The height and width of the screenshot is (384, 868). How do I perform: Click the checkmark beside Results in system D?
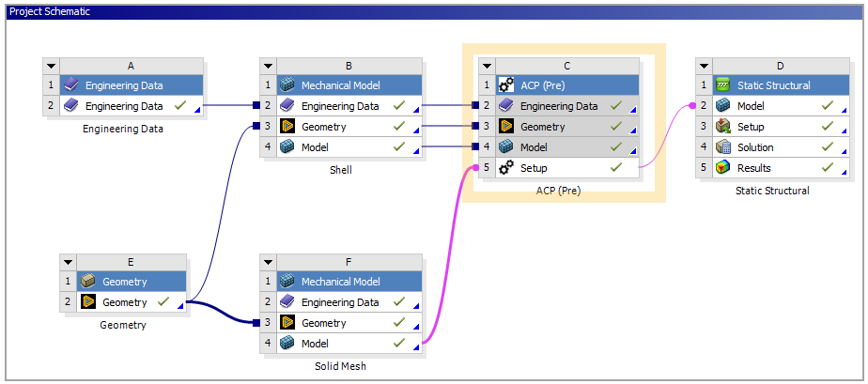(x=828, y=168)
